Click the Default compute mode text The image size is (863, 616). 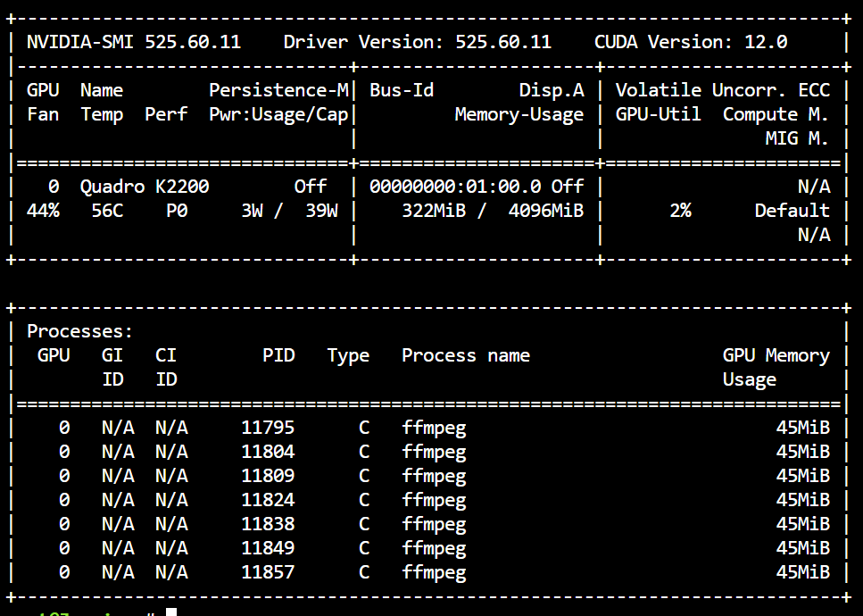(792, 211)
